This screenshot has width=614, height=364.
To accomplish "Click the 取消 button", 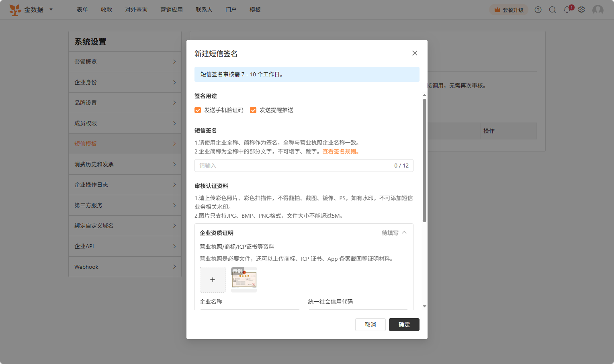I will point(370,325).
